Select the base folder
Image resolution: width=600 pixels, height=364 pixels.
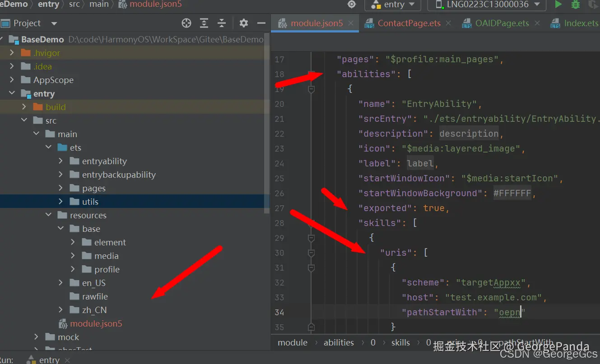(91, 229)
